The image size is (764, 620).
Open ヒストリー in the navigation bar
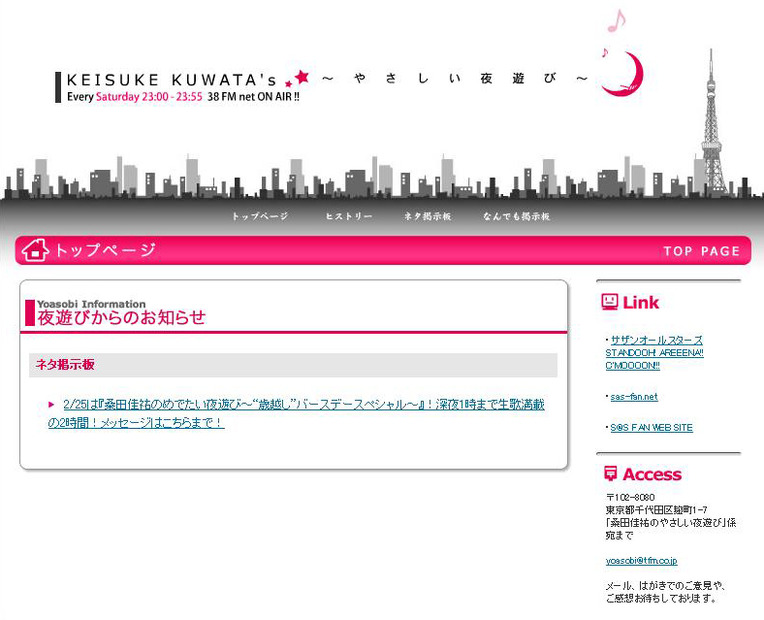[349, 216]
